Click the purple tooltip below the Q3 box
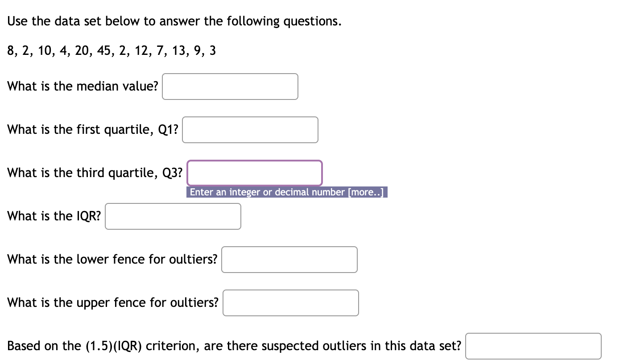The width and height of the screenshot is (628, 364). (x=286, y=192)
